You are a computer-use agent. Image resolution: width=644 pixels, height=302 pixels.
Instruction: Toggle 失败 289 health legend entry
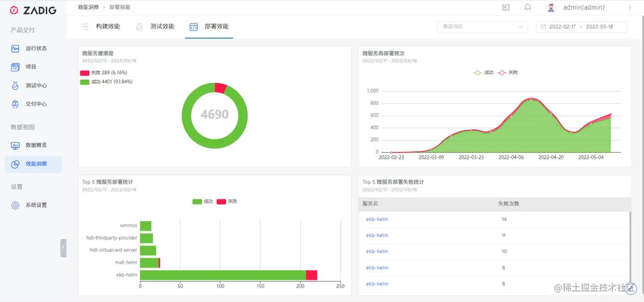tap(105, 73)
